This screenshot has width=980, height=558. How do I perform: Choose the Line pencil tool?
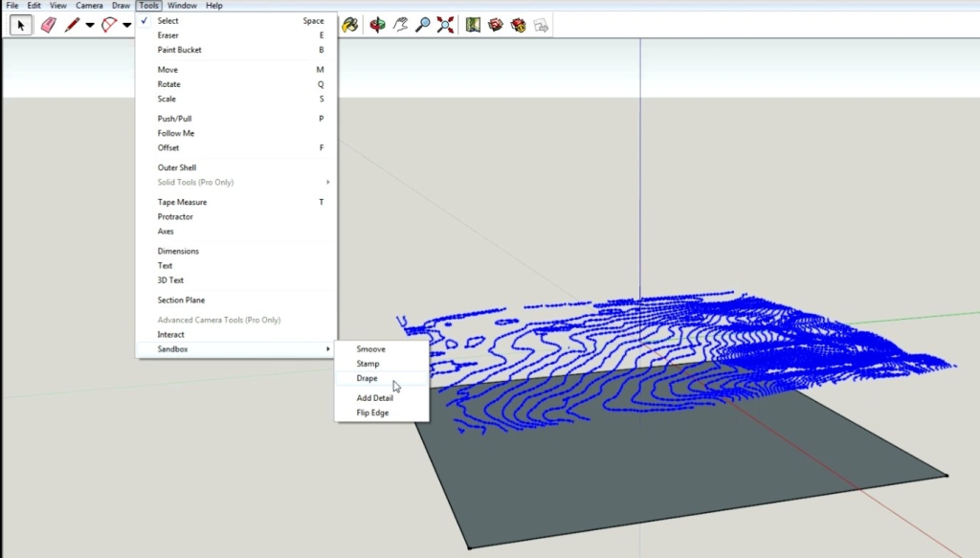tap(74, 25)
